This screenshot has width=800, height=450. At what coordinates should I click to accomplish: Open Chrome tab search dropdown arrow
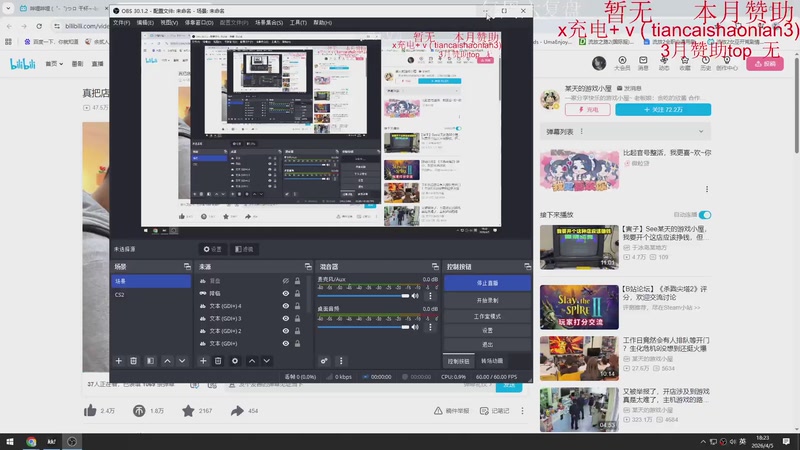8,8
